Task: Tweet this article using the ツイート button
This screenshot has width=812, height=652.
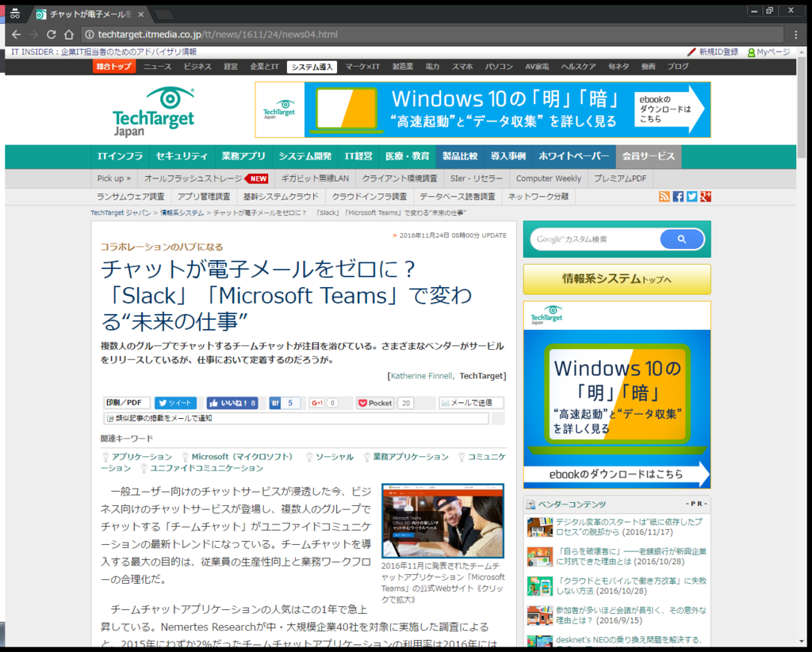Action: 175,403
